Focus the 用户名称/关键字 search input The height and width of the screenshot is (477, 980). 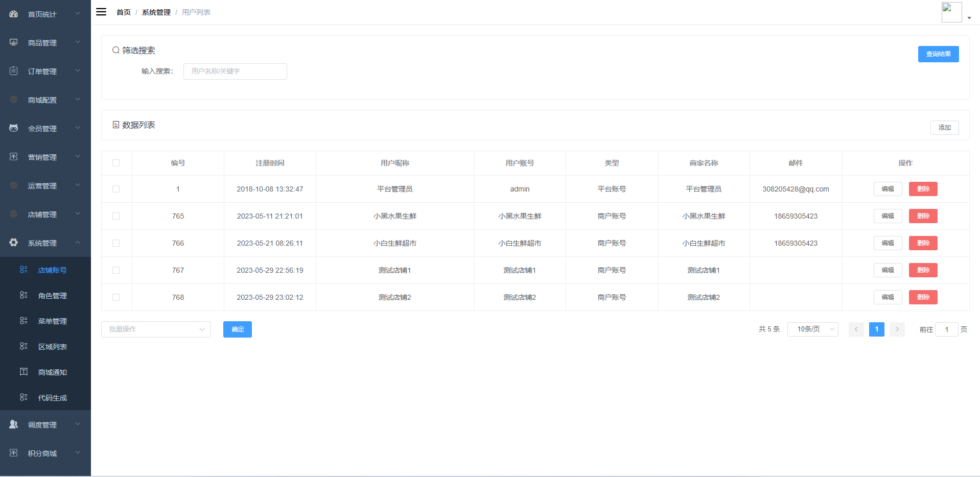click(x=235, y=71)
